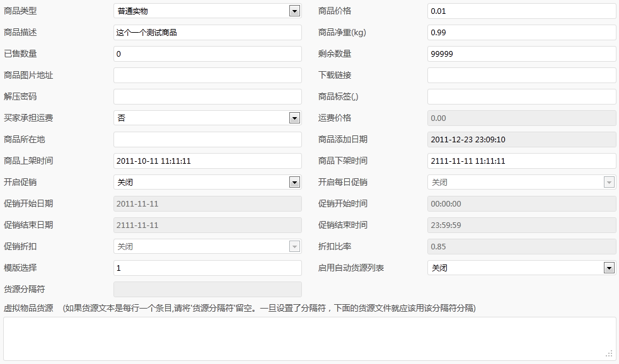
Task: Focus the 解压密码 input field
Action: click(207, 96)
